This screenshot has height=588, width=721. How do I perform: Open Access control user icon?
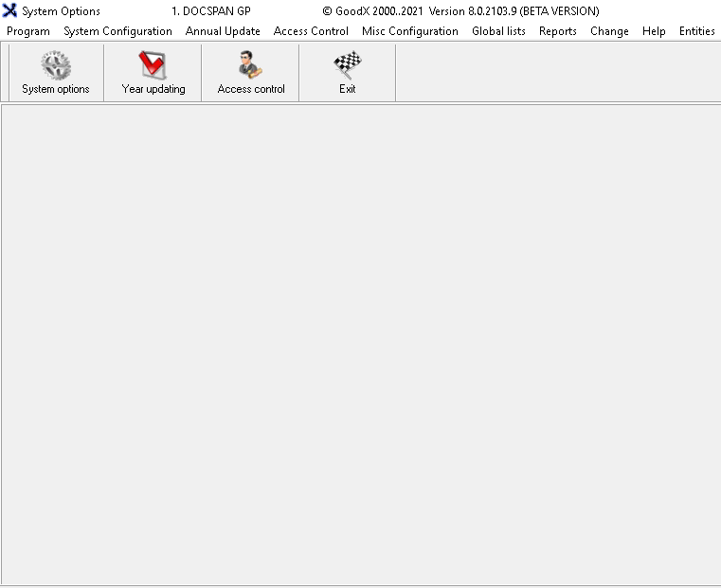(250, 64)
